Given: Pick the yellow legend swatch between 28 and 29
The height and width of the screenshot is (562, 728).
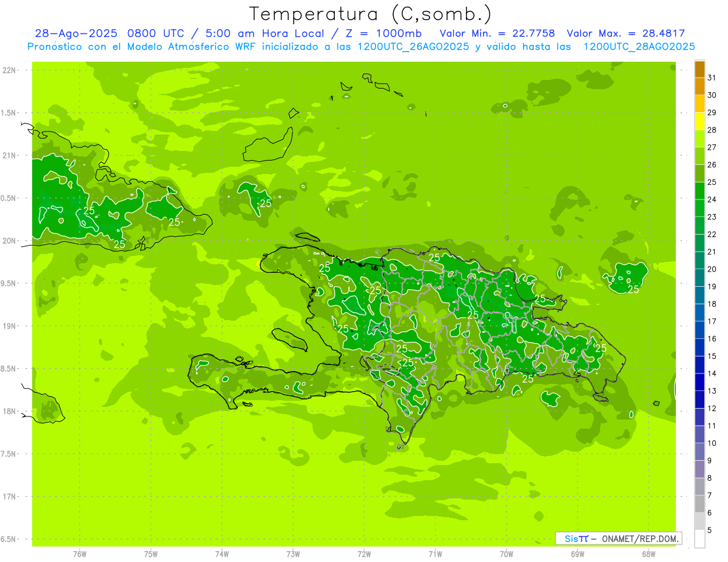Looking at the screenshot, I should tap(699, 121).
